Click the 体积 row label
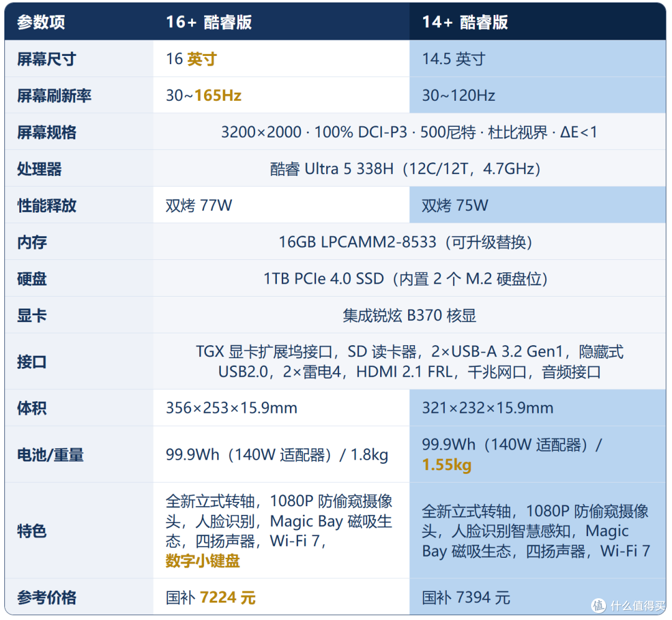This screenshot has height=620, width=672. point(32,408)
